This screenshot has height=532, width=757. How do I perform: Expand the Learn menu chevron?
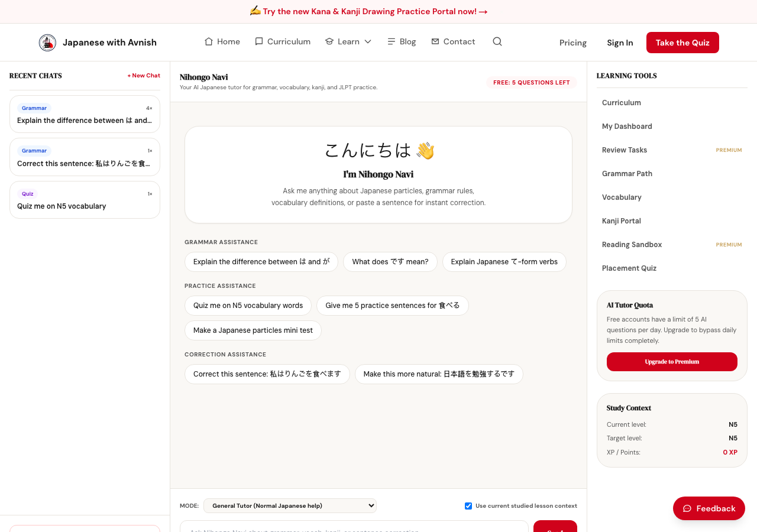tap(368, 41)
